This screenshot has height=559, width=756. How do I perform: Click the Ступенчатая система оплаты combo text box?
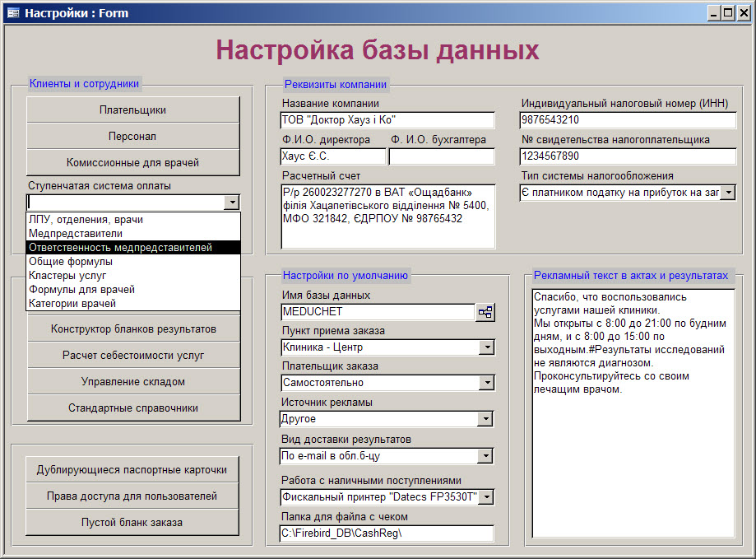click(x=126, y=202)
